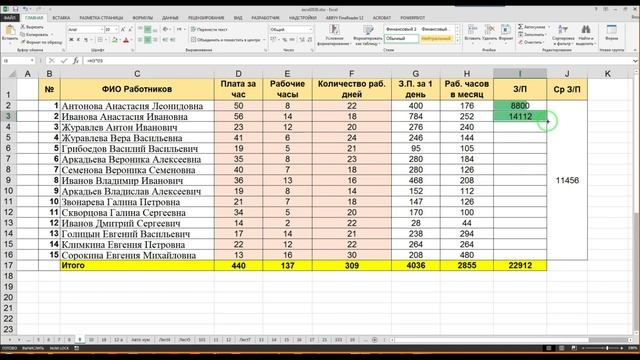This screenshot has width=640, height=360.
Task: Confirm the formula entry with the checkmark
Action: [64, 60]
